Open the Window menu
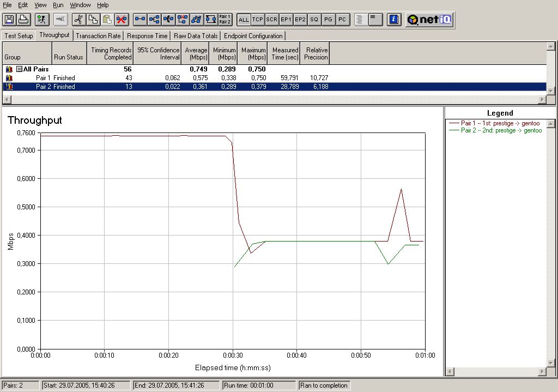Viewport: 558px width, 392px height. pos(80,5)
